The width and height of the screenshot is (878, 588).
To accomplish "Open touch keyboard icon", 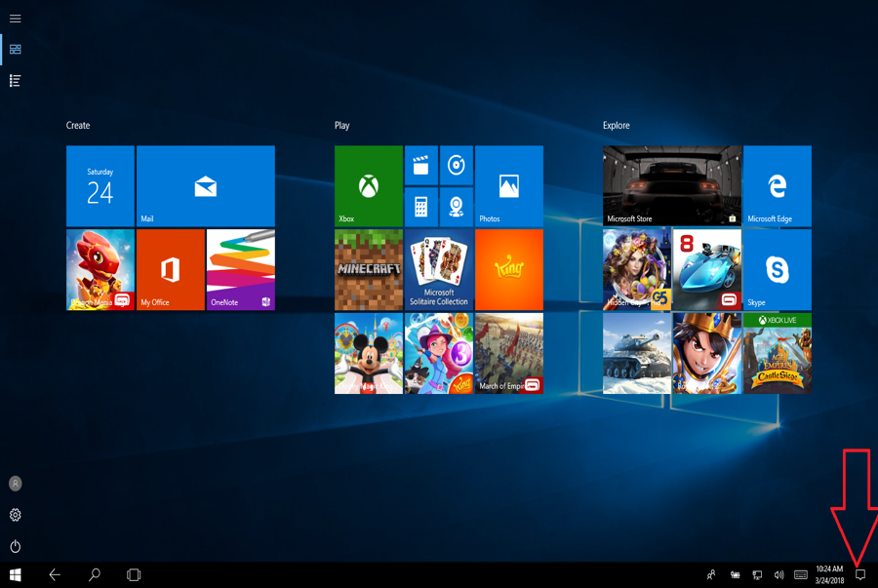I will pos(801,574).
